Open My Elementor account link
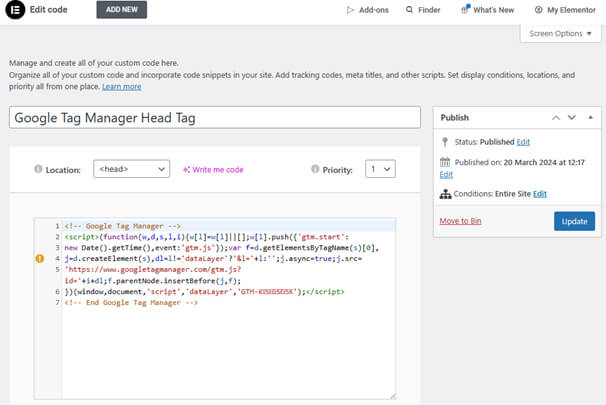The height and width of the screenshot is (405, 606). point(565,10)
